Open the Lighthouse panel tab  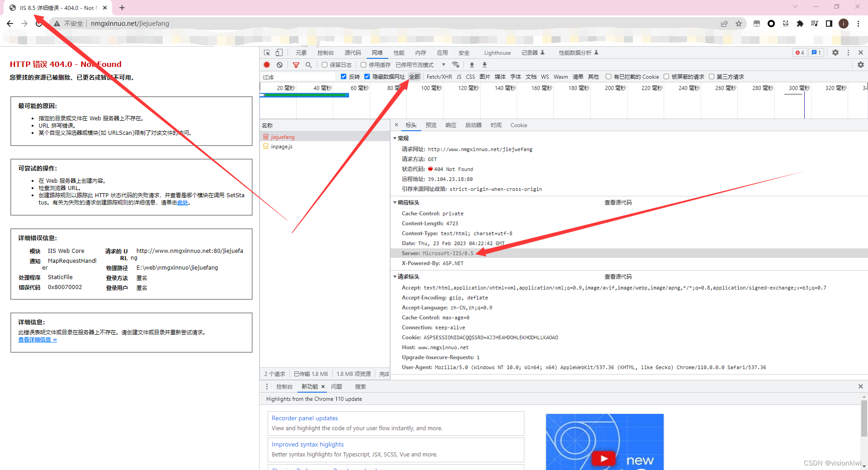click(x=497, y=52)
